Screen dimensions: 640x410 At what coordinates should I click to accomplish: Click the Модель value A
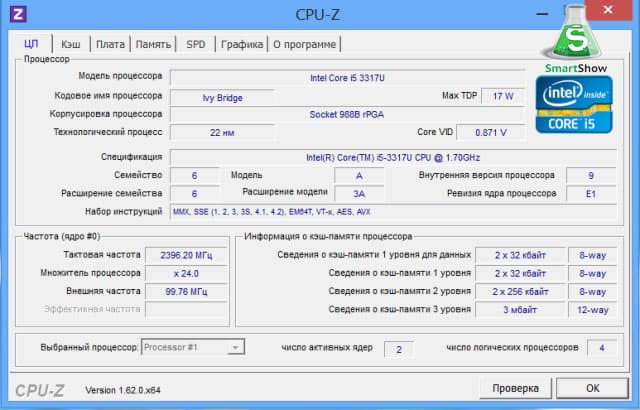tap(359, 175)
